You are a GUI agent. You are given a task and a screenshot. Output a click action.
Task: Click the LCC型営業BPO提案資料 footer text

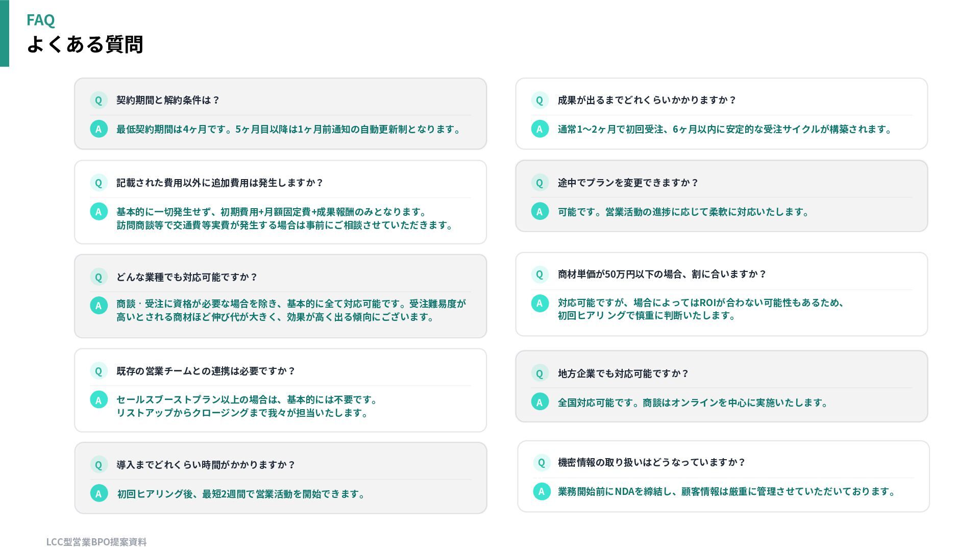click(96, 542)
